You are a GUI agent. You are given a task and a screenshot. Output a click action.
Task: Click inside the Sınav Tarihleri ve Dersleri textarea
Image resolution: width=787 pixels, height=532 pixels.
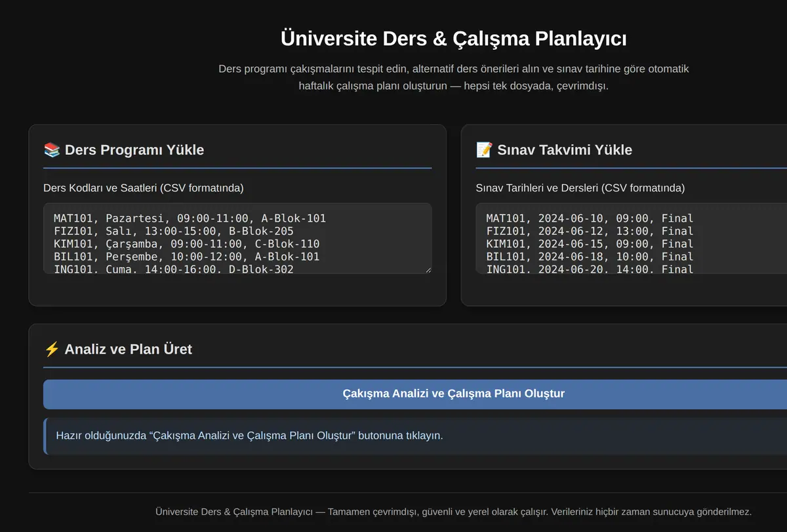[x=631, y=238]
